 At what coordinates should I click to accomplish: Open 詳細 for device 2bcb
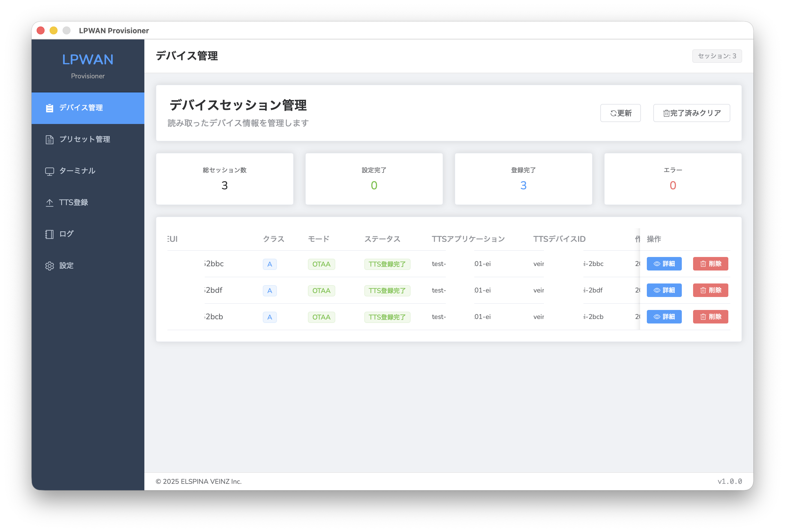[664, 317]
